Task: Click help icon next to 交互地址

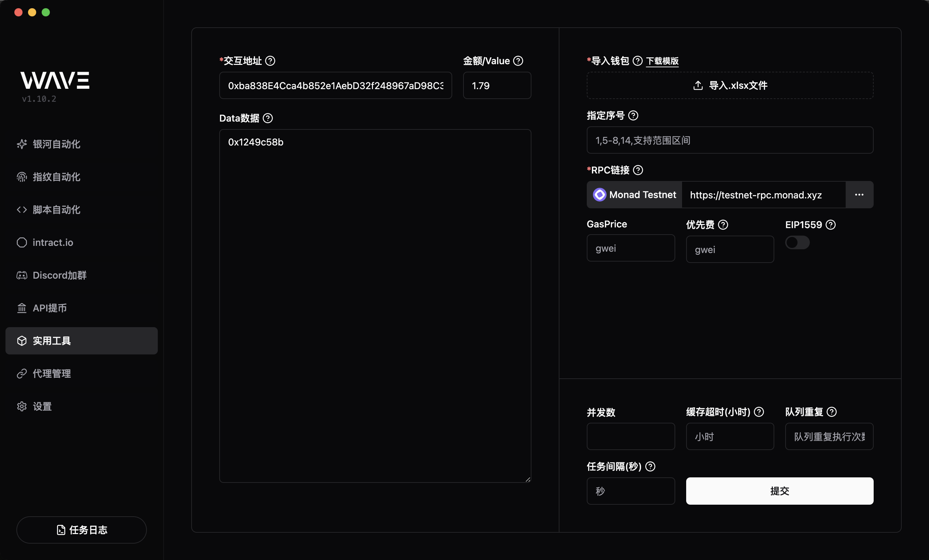Action: pyautogui.click(x=270, y=61)
